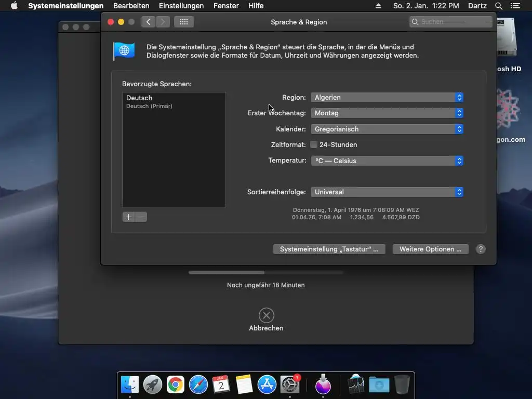Screen dimensions: 532x399
Task: Focus the Suchen search field
Action: pos(451,22)
